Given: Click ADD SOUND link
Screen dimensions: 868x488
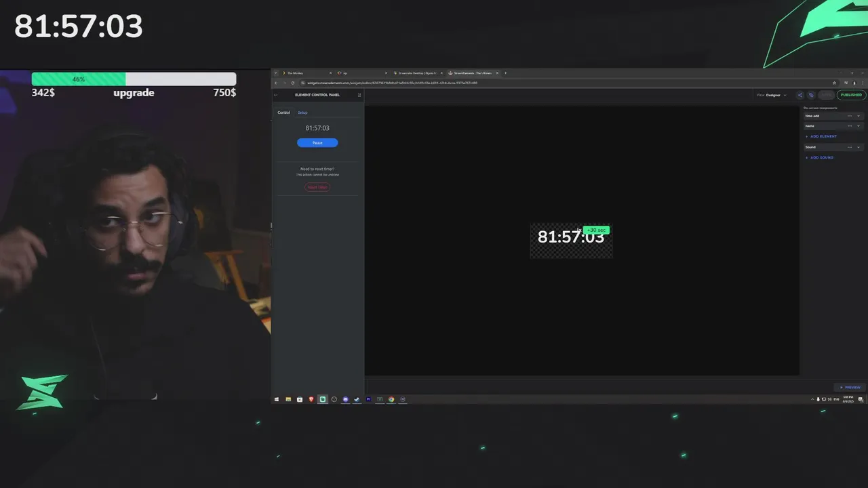Looking at the screenshot, I should (819, 157).
